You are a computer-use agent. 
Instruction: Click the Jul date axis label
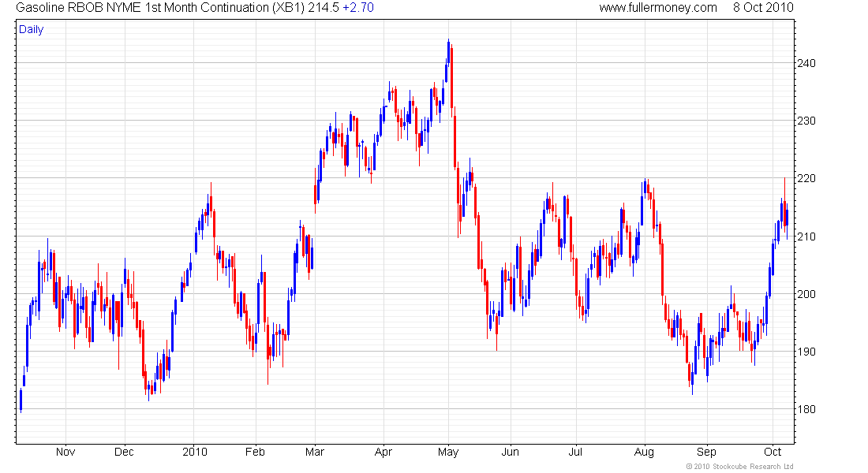[575, 452]
